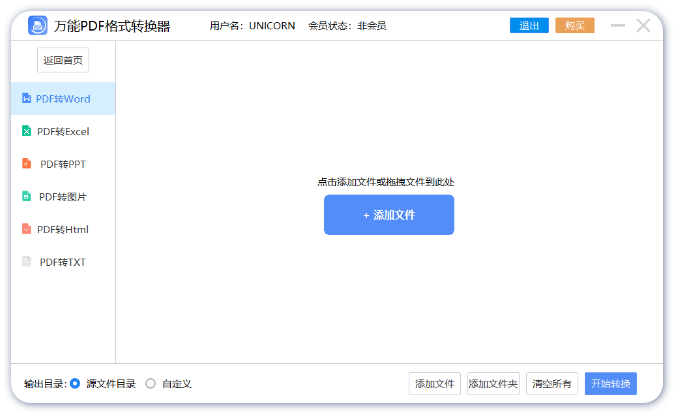Click the PDF转Html red icon

point(26,229)
